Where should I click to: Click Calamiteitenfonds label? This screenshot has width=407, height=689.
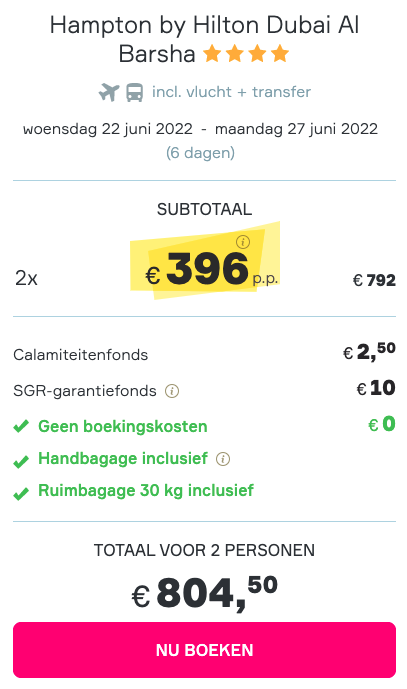(80, 355)
